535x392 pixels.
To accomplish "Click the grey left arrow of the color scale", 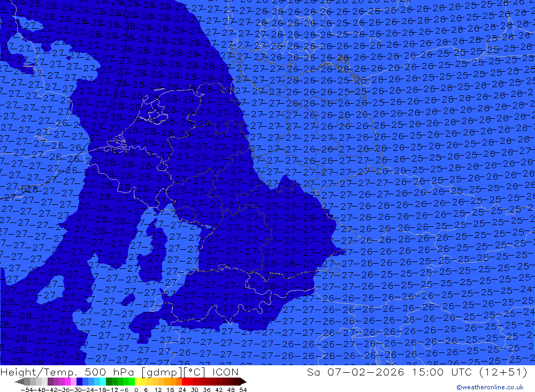I will pos(19,381).
